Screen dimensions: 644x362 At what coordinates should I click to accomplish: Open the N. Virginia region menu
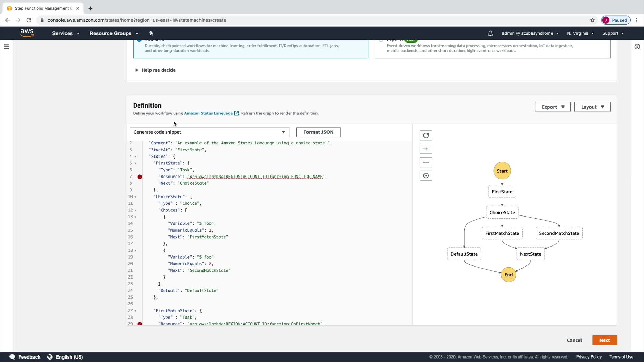point(580,33)
